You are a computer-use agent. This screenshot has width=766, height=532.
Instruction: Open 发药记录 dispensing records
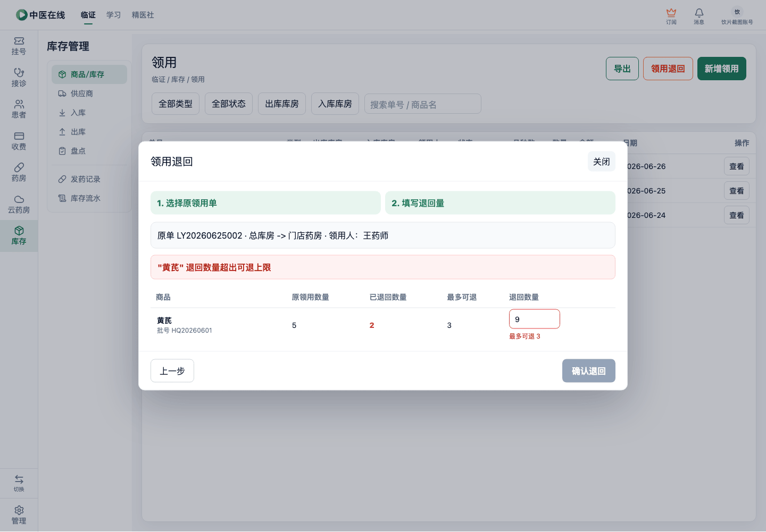click(x=89, y=179)
